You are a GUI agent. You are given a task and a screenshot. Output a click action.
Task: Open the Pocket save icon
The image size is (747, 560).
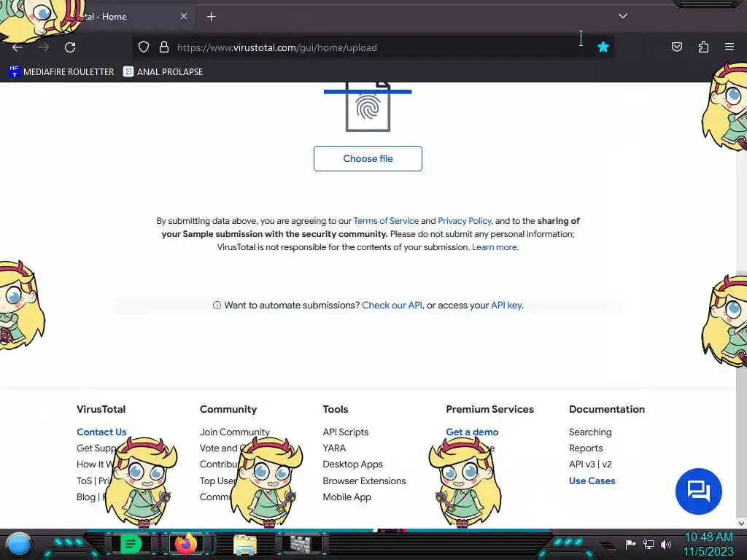click(676, 47)
